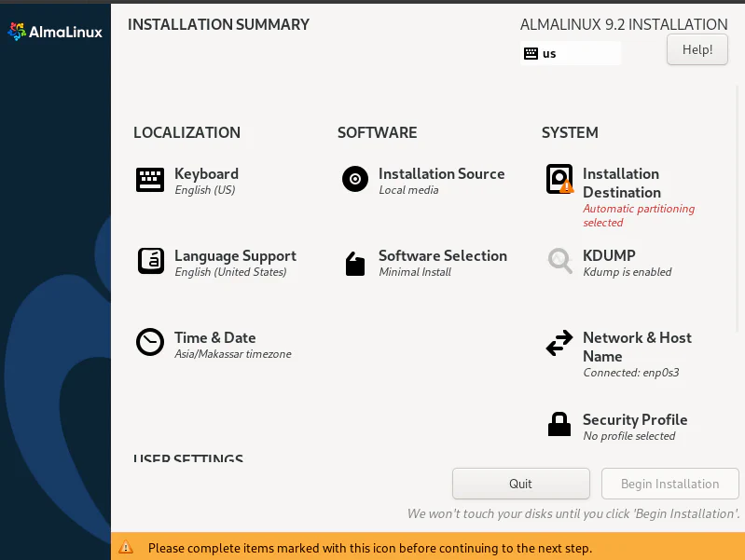Click the LOCALIZATION section heading
745x560 pixels.
(186, 132)
